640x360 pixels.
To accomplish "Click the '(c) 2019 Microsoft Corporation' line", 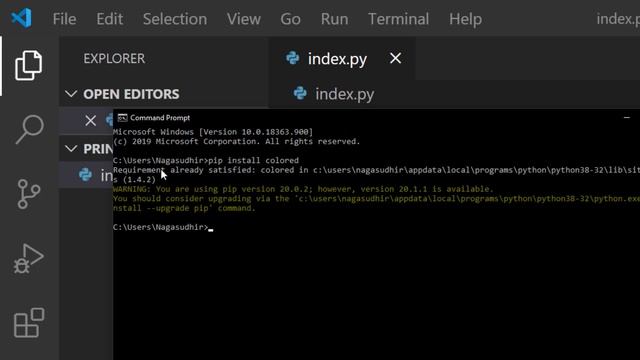I will tap(237, 142).
